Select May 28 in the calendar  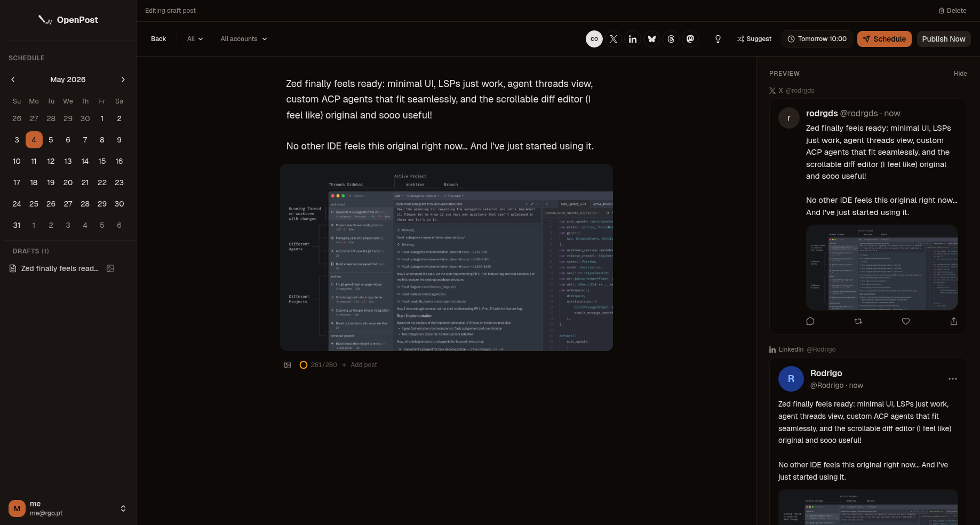(x=85, y=204)
